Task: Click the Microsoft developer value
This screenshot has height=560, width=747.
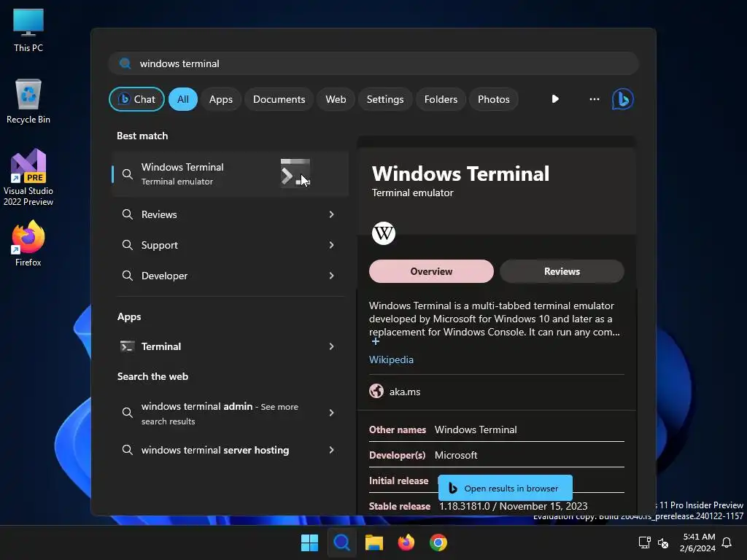Action: (456, 455)
